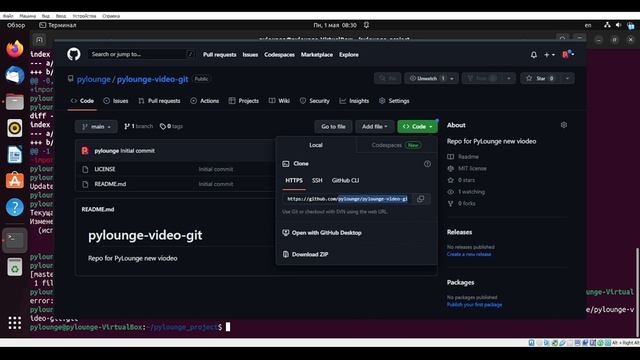Open the en keyboard layout indicator

point(588,25)
